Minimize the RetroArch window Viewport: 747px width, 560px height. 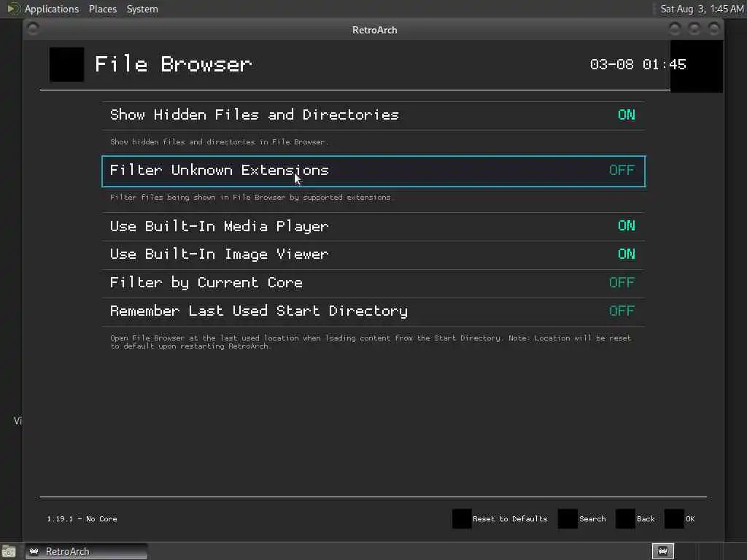(675, 29)
